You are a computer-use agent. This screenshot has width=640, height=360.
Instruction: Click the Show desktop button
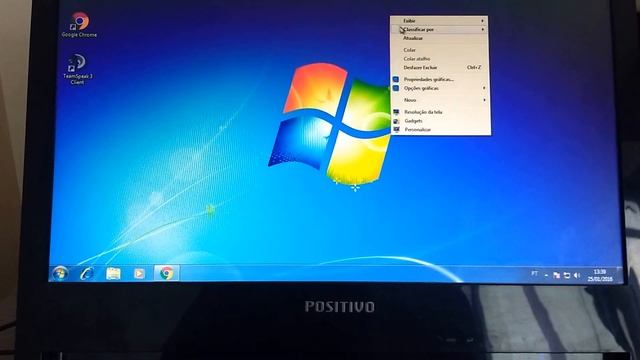click(620, 276)
